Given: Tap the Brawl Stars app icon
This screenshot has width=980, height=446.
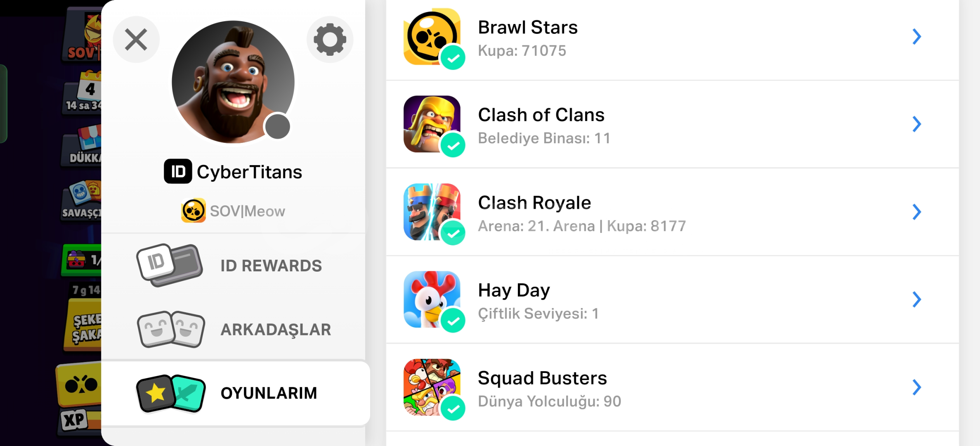Looking at the screenshot, I should tap(432, 36).
